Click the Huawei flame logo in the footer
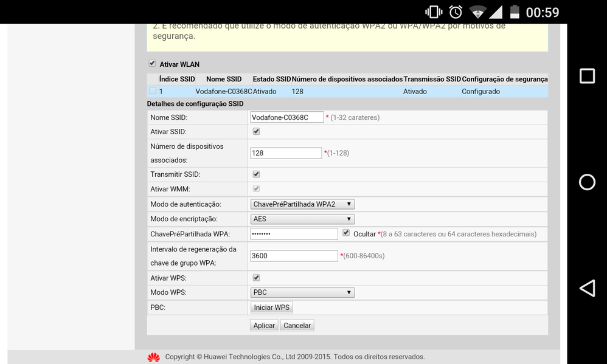This screenshot has height=364, width=607. pos(153,357)
